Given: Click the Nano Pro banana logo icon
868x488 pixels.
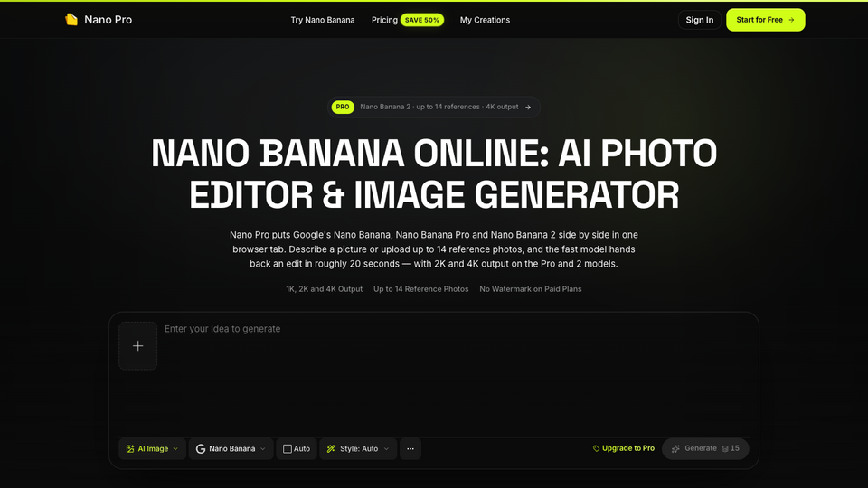Looking at the screenshot, I should (x=71, y=20).
